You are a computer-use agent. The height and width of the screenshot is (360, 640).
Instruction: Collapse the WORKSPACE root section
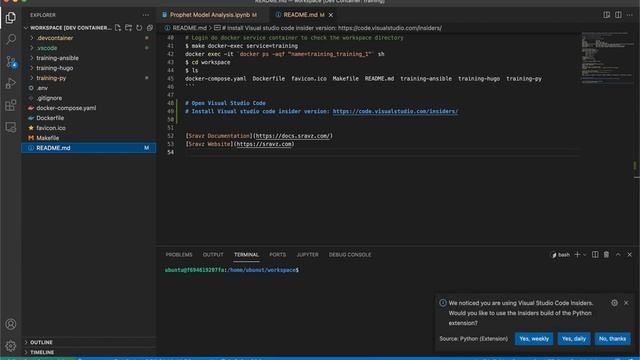click(68, 28)
